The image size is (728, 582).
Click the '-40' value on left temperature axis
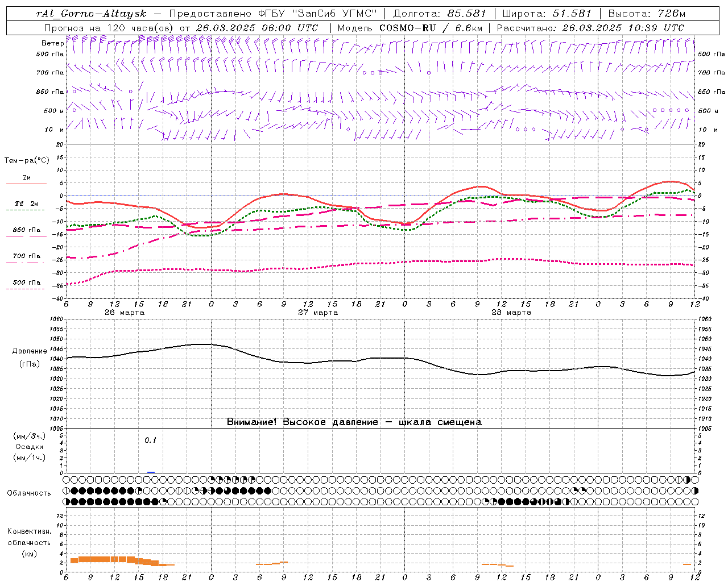(x=59, y=298)
